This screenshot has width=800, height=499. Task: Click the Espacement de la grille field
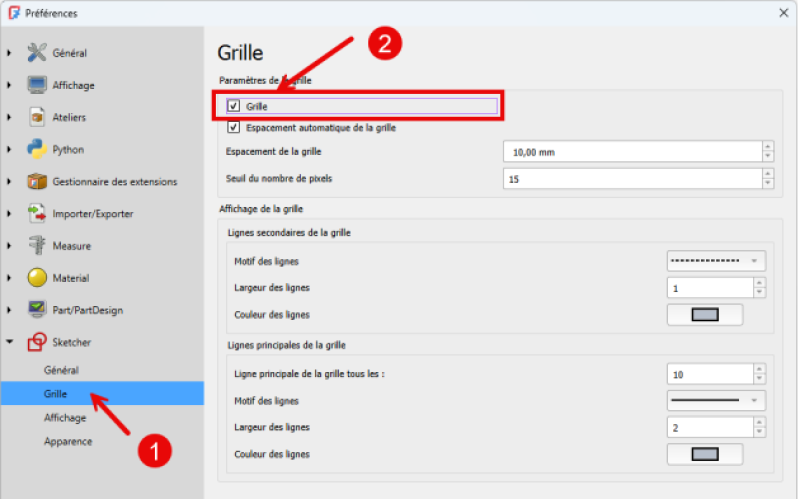coord(632,152)
